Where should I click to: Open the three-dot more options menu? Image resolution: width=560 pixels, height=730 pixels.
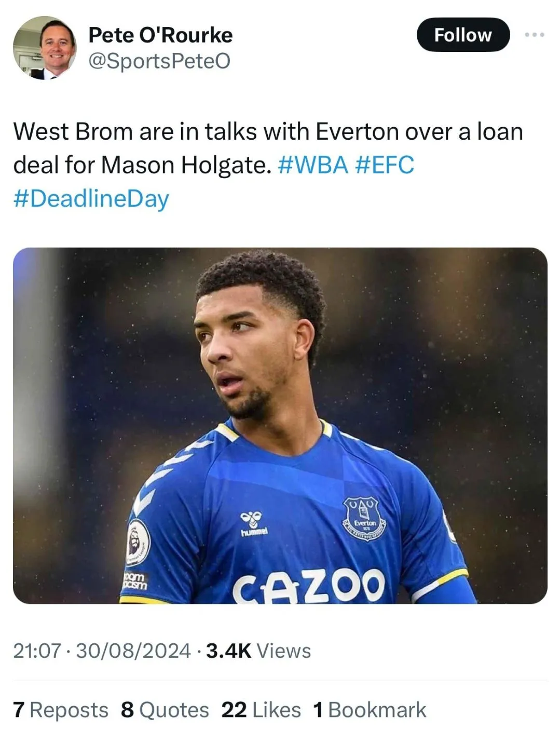coord(534,35)
